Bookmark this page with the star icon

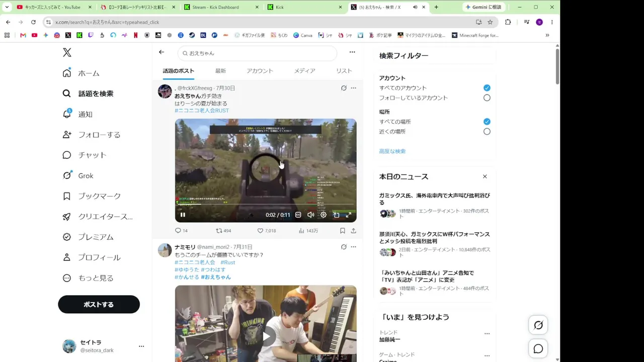[490, 22]
